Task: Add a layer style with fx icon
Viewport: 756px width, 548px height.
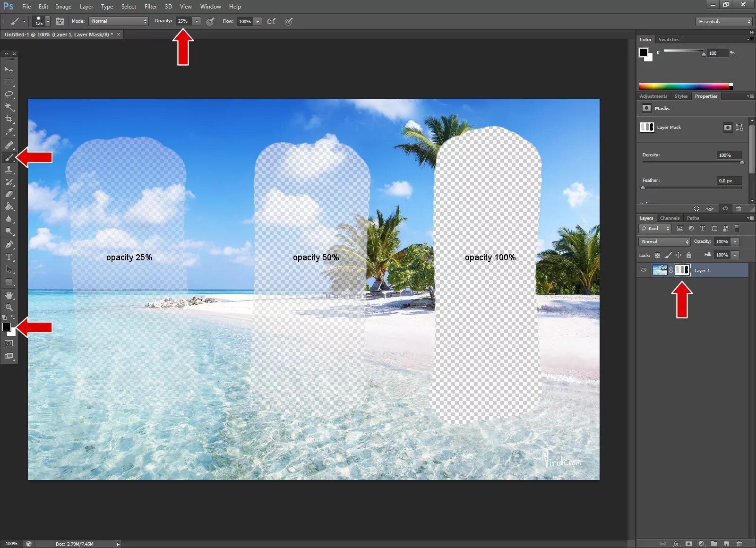Action: 676,544
